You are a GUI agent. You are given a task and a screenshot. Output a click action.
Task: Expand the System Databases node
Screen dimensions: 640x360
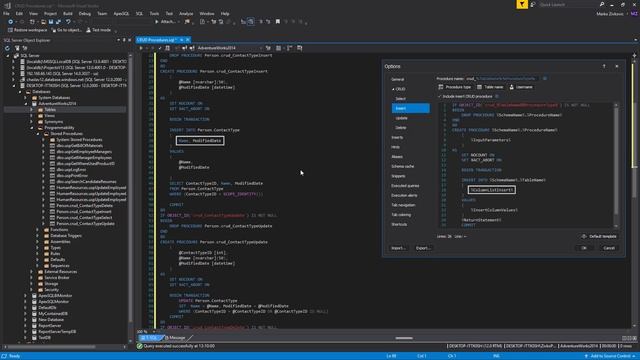(26, 98)
